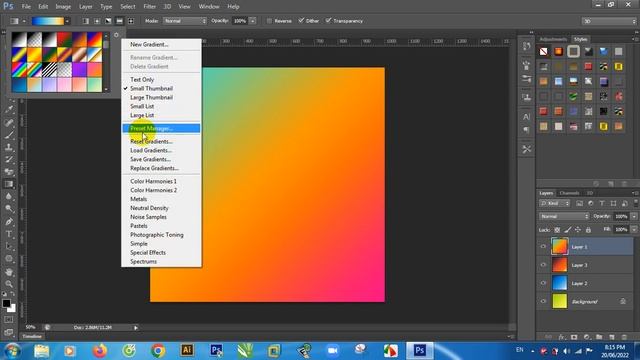Open the gradient picker dropdown arrow
The width and height of the screenshot is (640, 360).
click(67, 21)
